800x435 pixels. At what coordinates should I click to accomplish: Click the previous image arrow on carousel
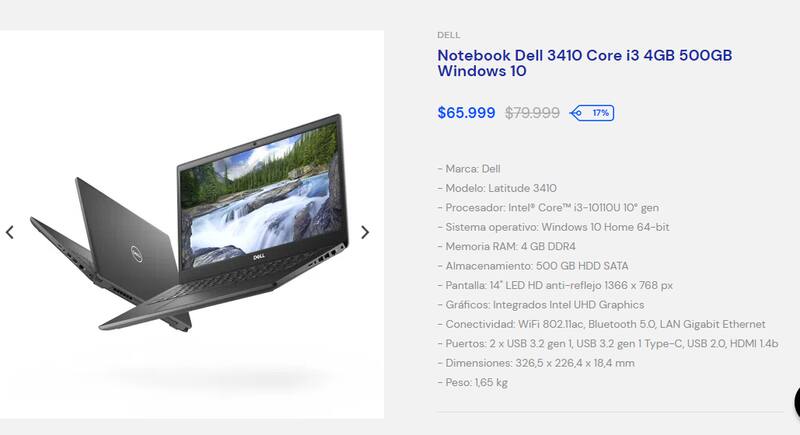[x=10, y=233]
